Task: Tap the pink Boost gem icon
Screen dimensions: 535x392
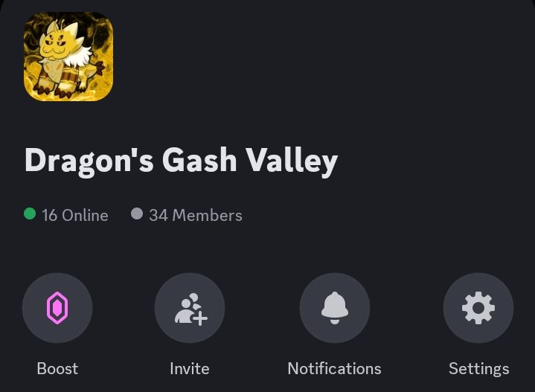Action: click(x=57, y=308)
